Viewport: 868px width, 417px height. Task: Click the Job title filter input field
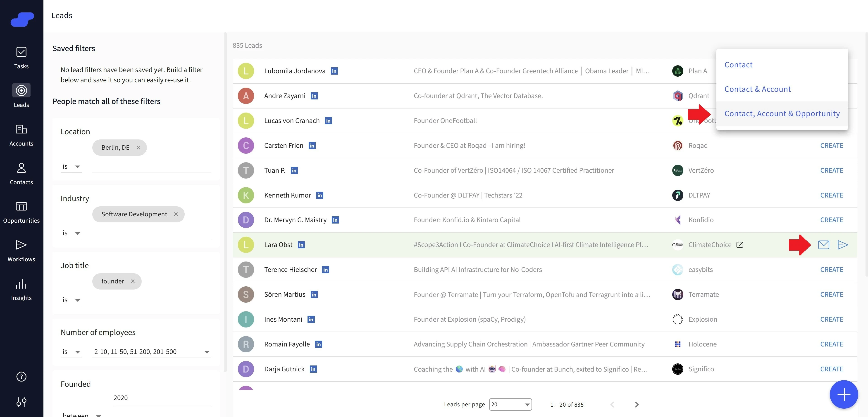(x=152, y=300)
